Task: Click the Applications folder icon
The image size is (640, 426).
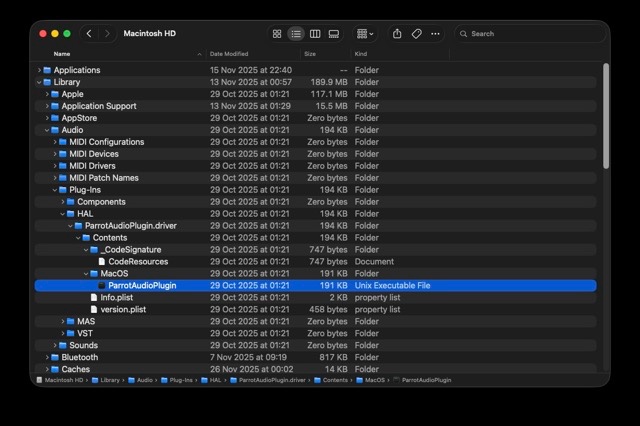Action: [47, 70]
